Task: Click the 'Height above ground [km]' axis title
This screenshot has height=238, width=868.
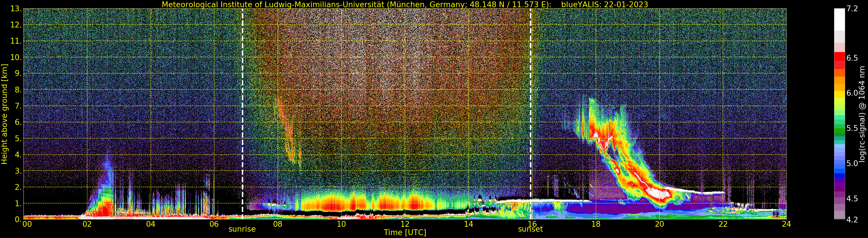Action: coord(4,114)
